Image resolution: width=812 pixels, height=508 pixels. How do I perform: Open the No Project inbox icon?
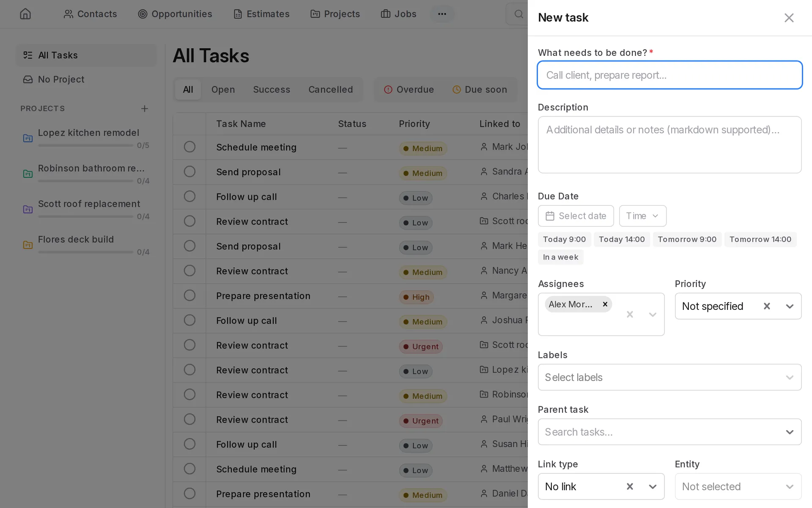28,80
